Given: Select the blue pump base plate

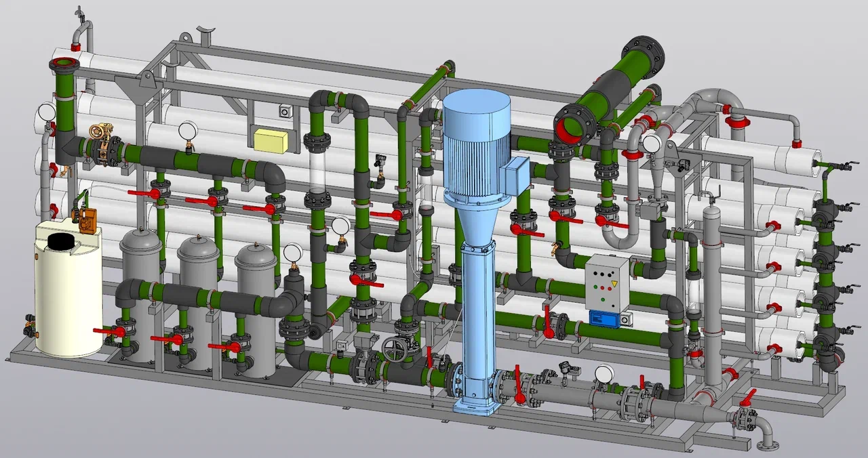Looking at the screenshot, I should click(476, 405).
